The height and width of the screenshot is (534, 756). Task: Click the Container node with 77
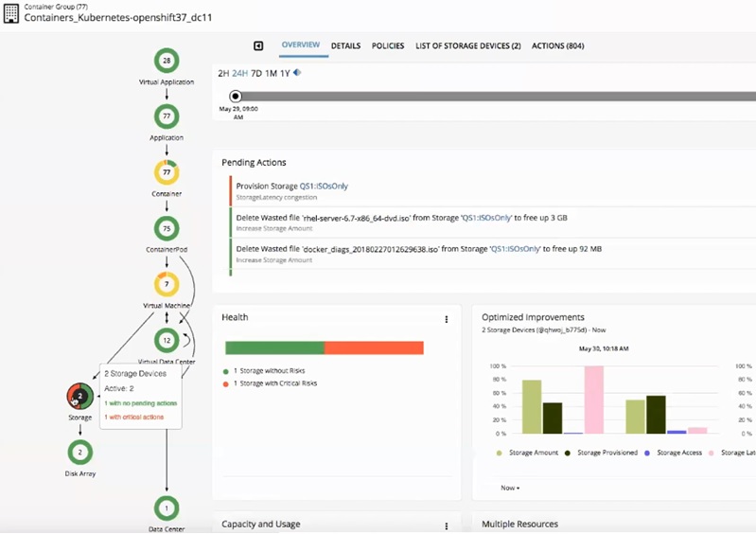click(x=167, y=172)
